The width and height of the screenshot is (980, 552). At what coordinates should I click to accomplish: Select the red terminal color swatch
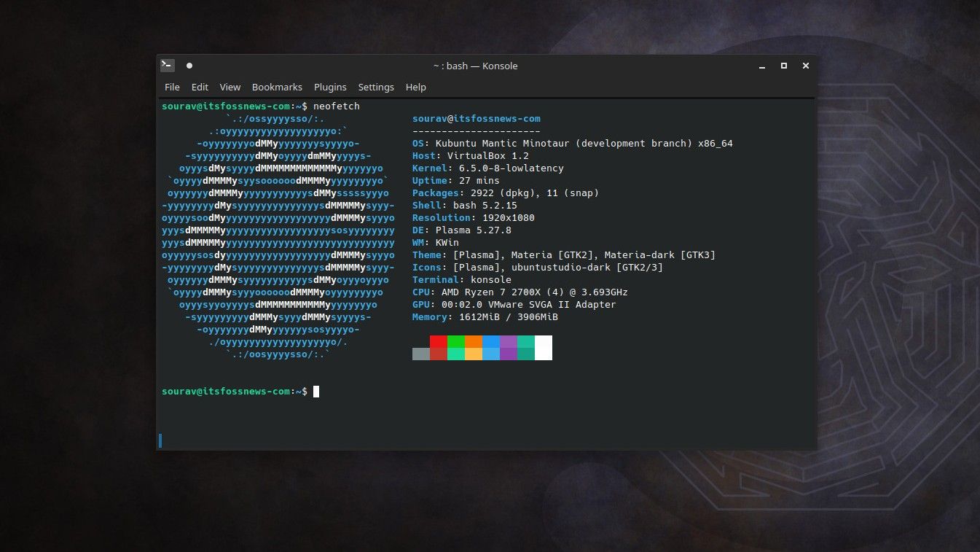(x=439, y=348)
